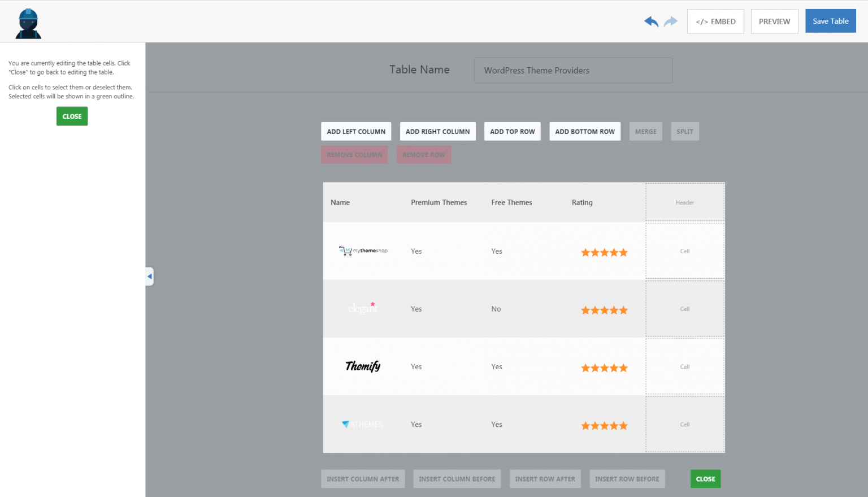Close cell editing from the sidebar
The height and width of the screenshot is (497, 868).
click(72, 116)
